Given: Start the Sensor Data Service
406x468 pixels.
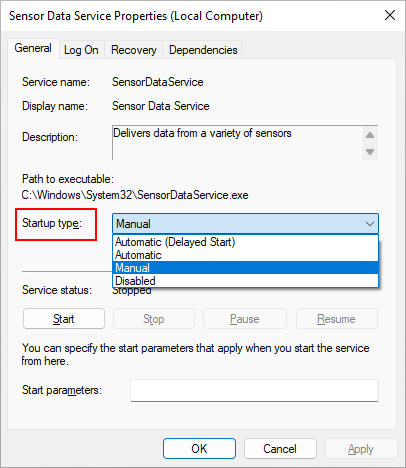Looking at the screenshot, I should click(x=64, y=319).
